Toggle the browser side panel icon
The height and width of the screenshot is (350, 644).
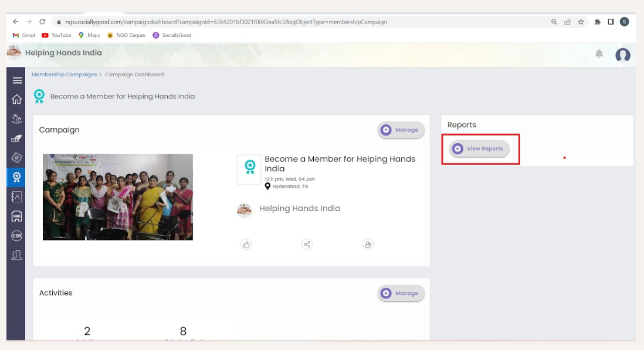point(611,22)
